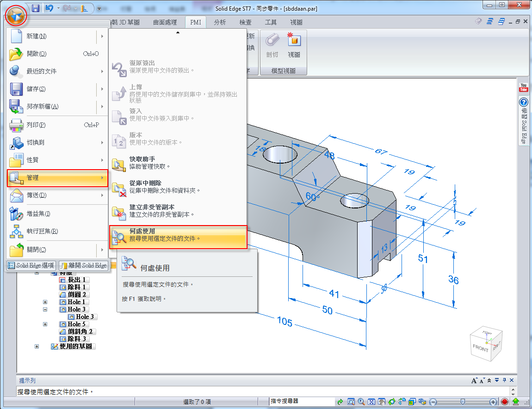Increase prompt bar font size with large A
Screen dimensions: 532x409
(474, 380)
